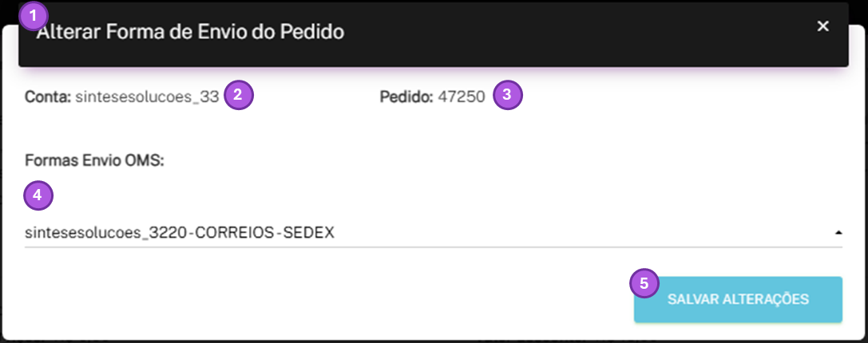Save with the SALVAR ALTERAÇÕES button

[738, 299]
